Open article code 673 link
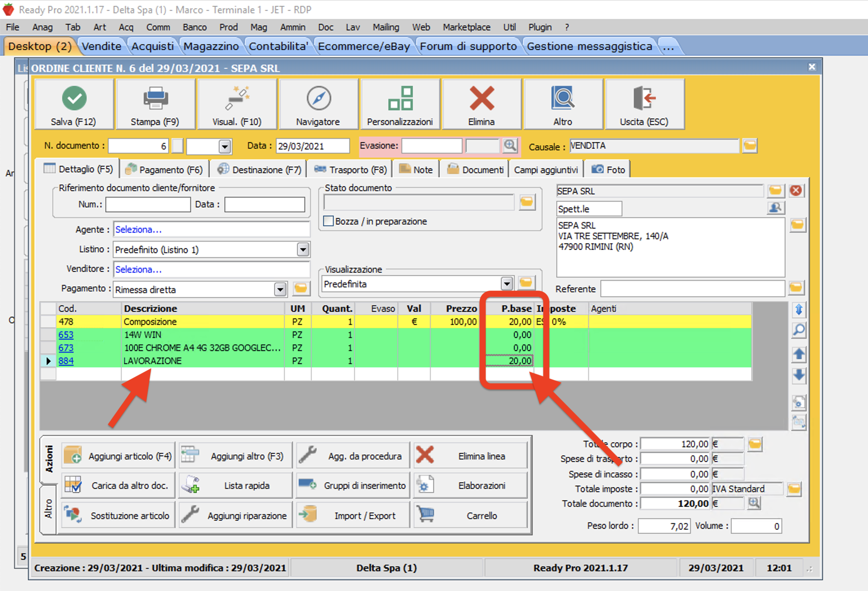Viewport: 868px width, 591px height. click(x=66, y=348)
